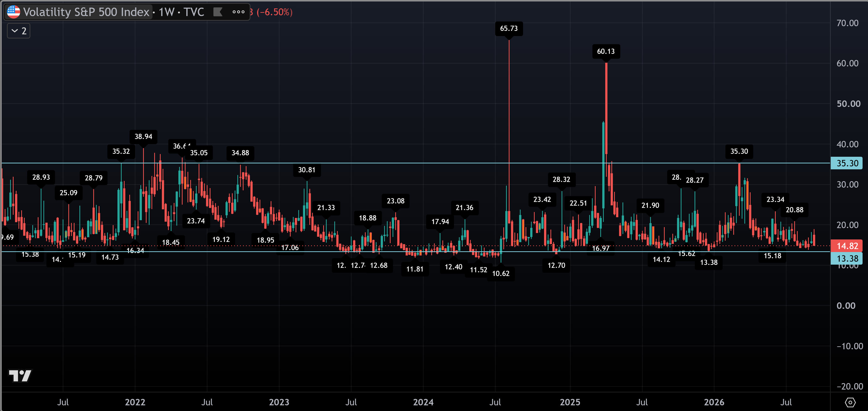Click the 11.52 pivot low label
The height and width of the screenshot is (411, 868).
478,270
